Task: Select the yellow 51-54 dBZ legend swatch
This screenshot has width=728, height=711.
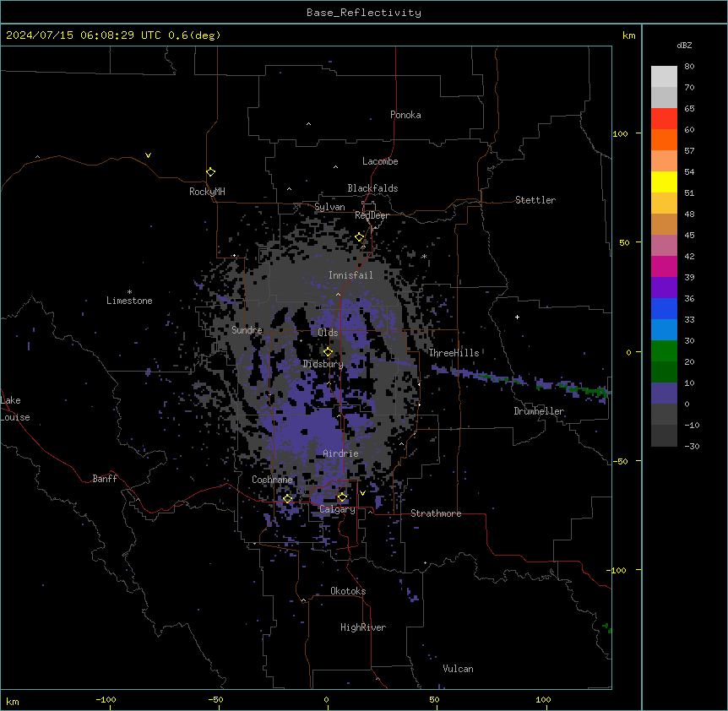Action: click(x=664, y=182)
